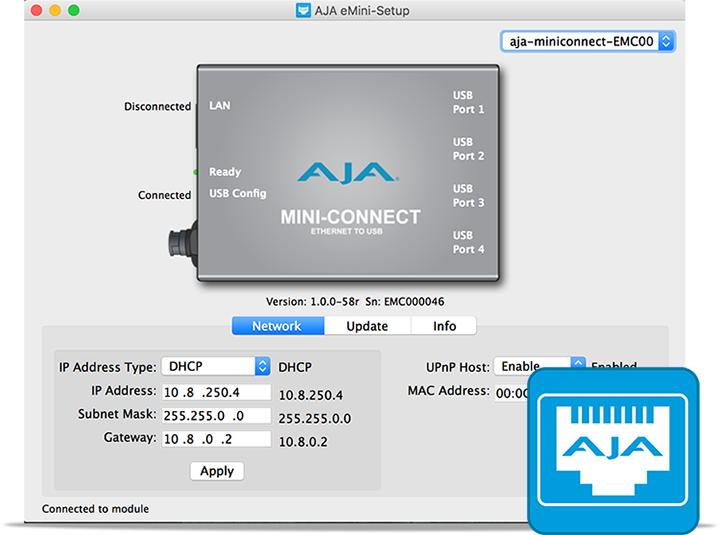Image resolution: width=720 pixels, height=535 pixels.
Task: Click the AJA eMini-Setup title bar icon
Action: [x=303, y=10]
